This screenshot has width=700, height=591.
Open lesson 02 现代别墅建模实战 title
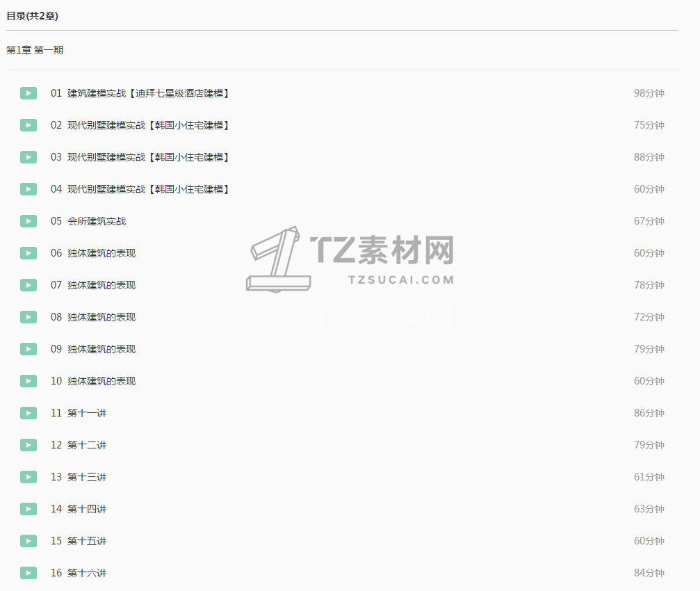coord(140,125)
